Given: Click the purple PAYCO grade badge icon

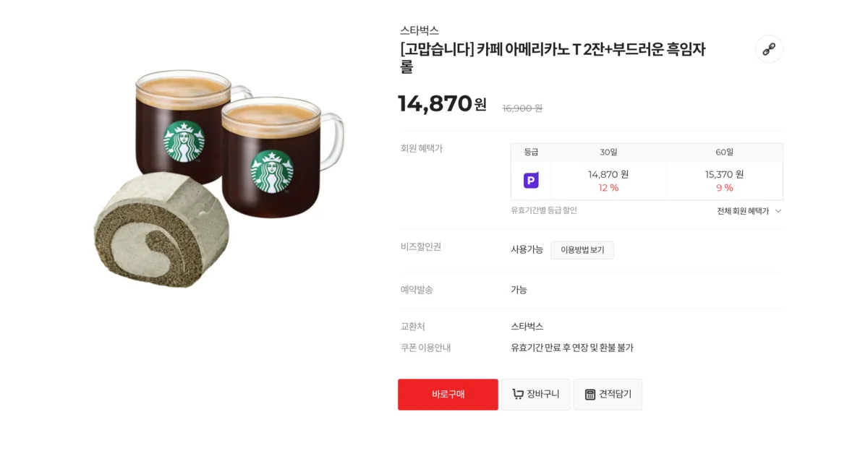Looking at the screenshot, I should click(530, 180).
